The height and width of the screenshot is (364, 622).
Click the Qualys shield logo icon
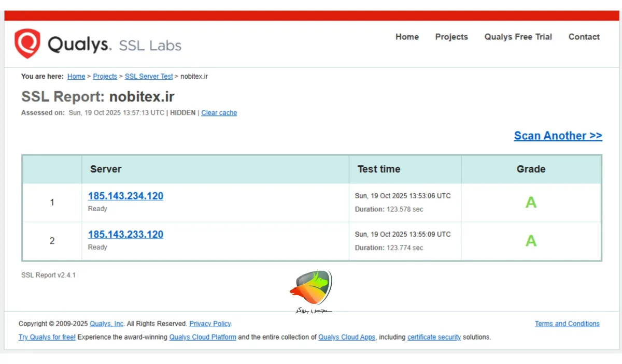point(27,43)
